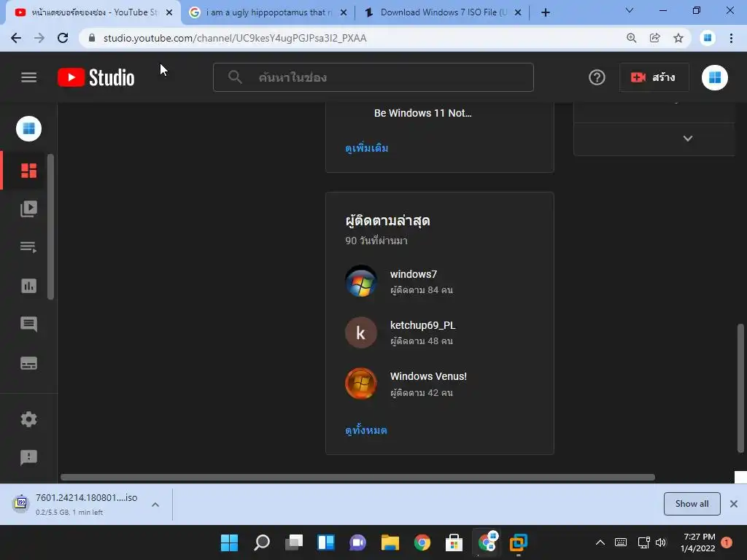Reload the page

click(x=63, y=38)
